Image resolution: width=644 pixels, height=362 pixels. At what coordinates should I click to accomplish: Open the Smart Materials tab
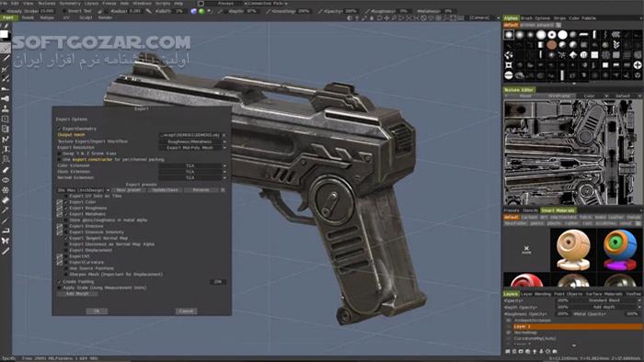[558, 210]
